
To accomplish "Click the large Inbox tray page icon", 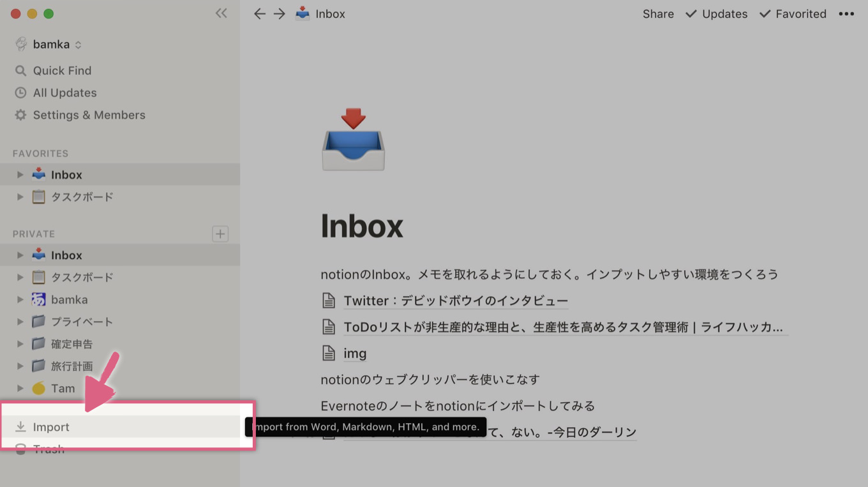I will (353, 139).
